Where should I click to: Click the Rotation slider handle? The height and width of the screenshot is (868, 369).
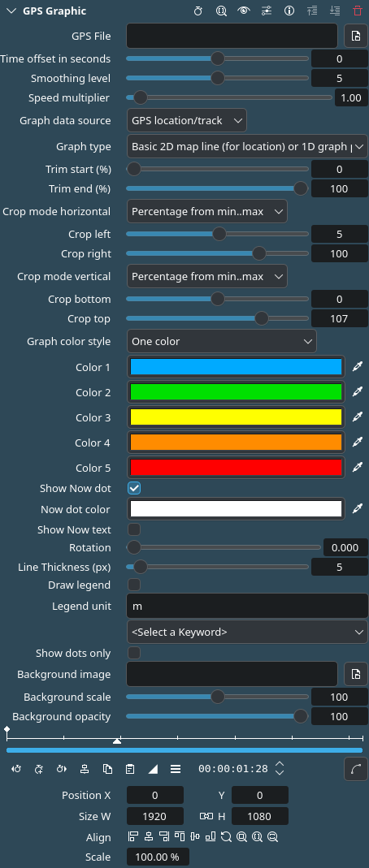coord(134,547)
